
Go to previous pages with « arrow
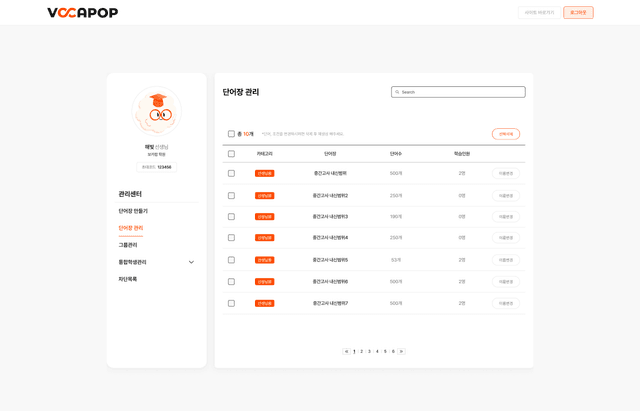click(347, 351)
